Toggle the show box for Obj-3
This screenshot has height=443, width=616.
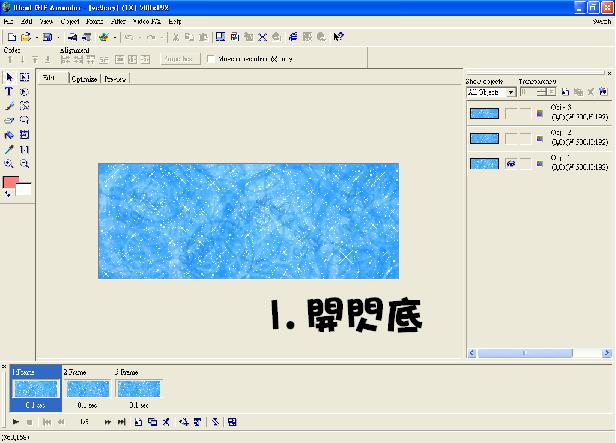pos(511,113)
